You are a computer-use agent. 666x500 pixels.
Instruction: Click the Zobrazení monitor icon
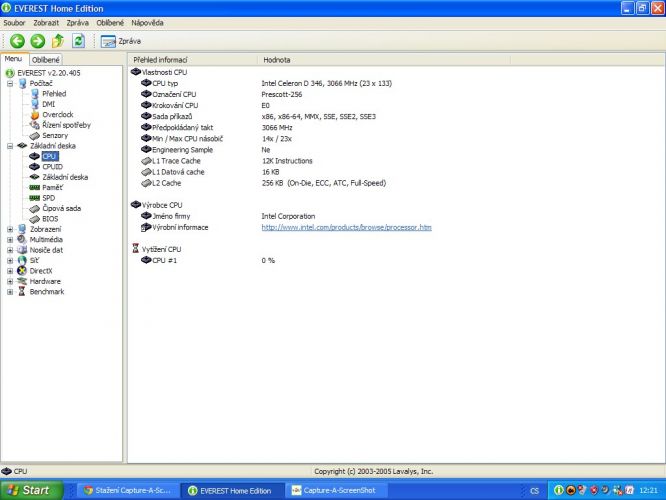(x=22, y=229)
